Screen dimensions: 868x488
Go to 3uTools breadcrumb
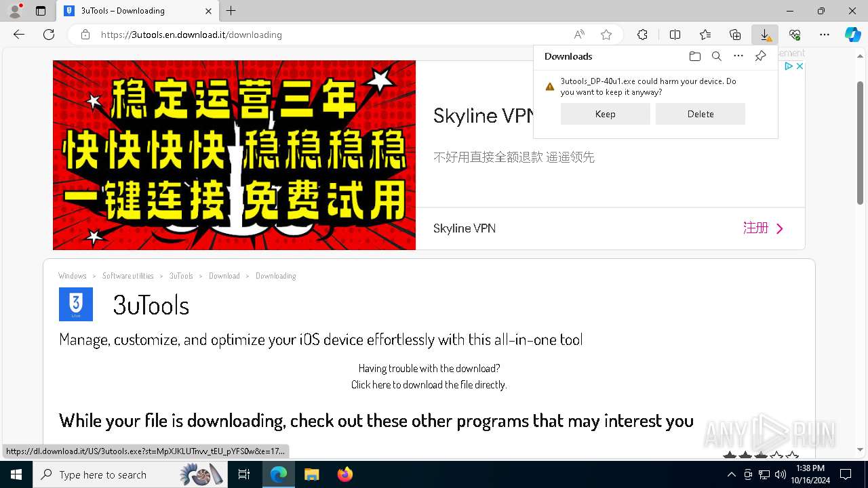(181, 276)
